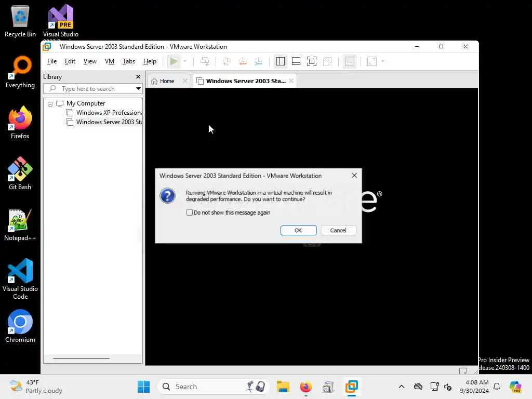Select Visual Studio Code desktop shortcut
532x399 pixels.
point(20,279)
